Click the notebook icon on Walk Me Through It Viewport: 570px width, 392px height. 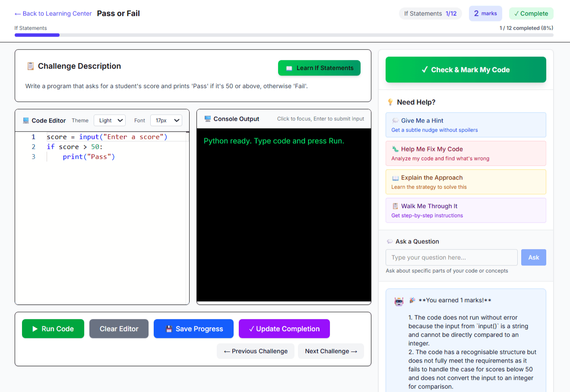[395, 206]
